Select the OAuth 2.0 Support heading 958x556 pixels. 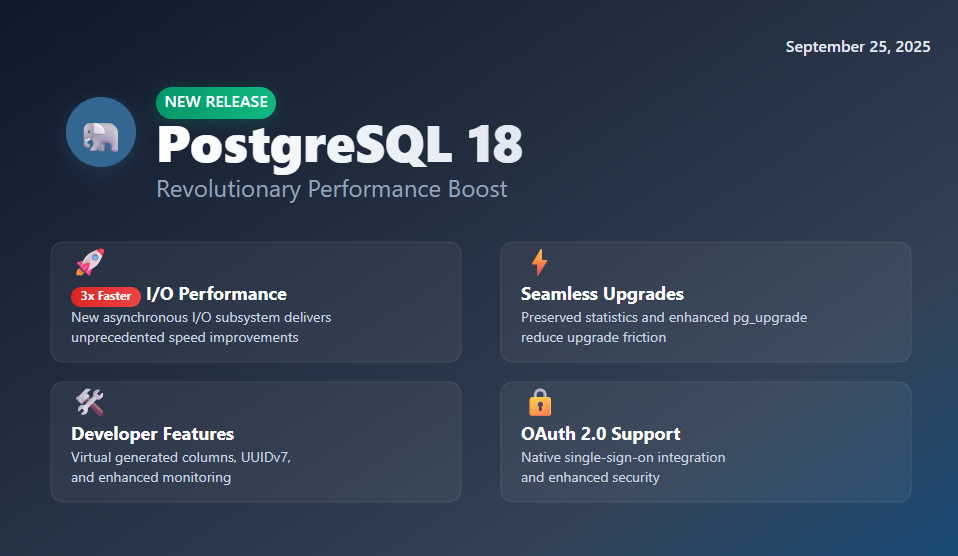(600, 434)
